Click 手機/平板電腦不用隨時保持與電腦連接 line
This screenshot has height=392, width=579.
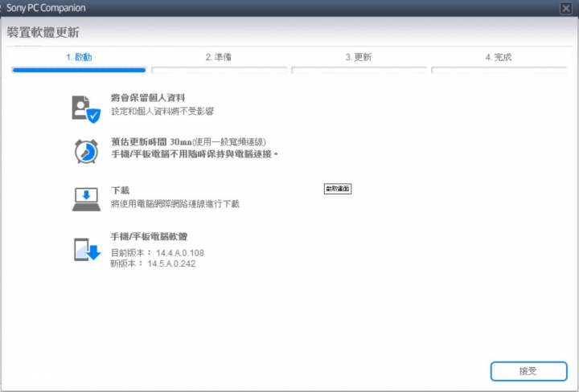click(195, 154)
